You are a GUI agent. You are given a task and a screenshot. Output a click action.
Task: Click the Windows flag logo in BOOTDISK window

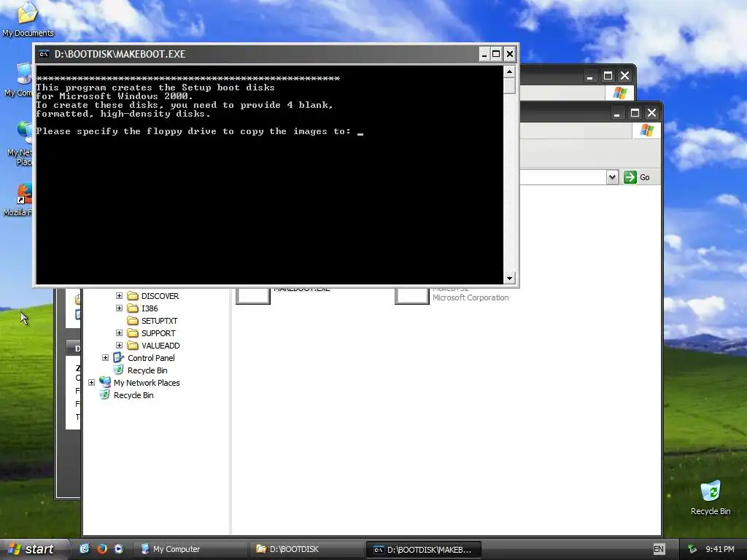coord(646,130)
